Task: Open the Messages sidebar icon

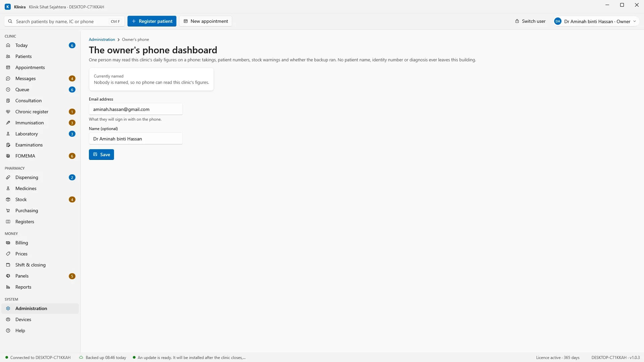Action: coord(8,78)
